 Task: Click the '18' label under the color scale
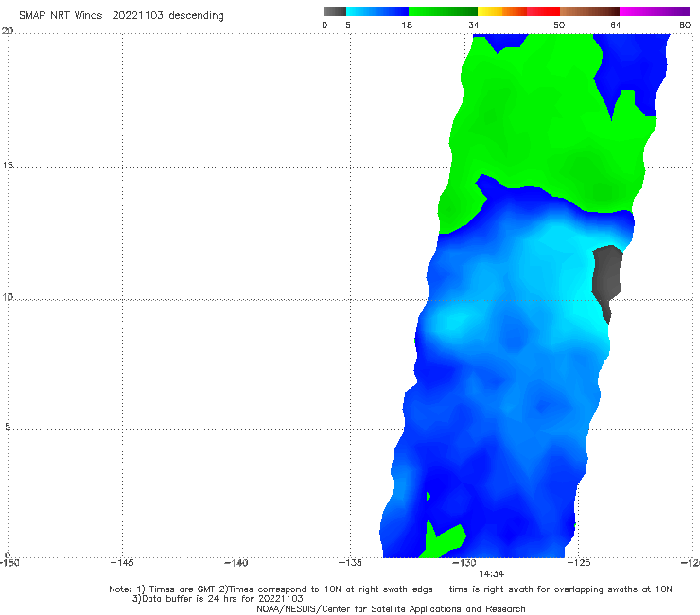(x=407, y=25)
